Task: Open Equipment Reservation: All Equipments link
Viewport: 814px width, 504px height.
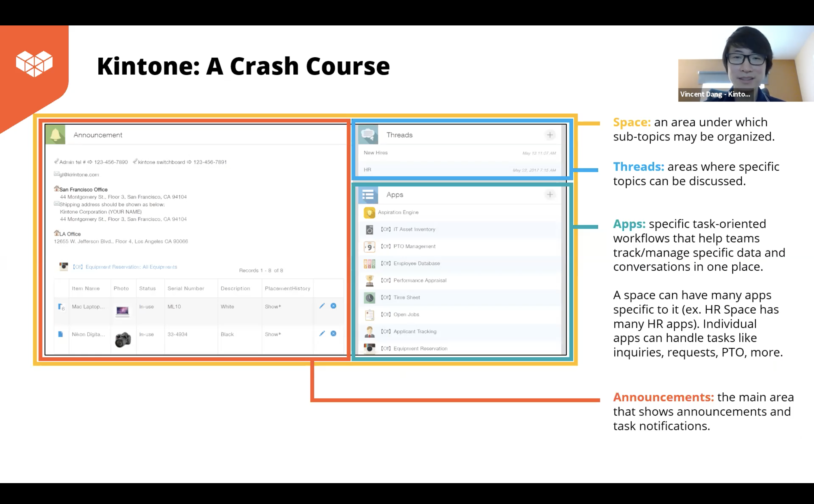Action: click(x=125, y=267)
